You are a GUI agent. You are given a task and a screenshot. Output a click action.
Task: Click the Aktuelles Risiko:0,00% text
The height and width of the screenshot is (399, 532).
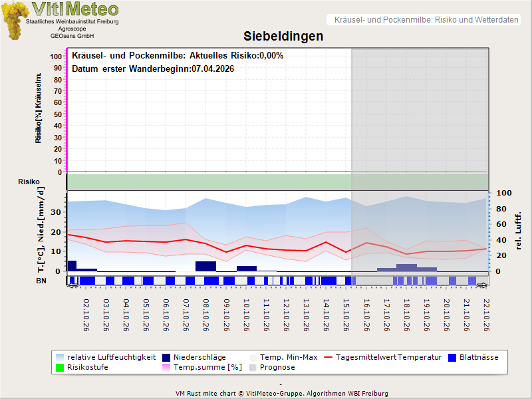236,56
